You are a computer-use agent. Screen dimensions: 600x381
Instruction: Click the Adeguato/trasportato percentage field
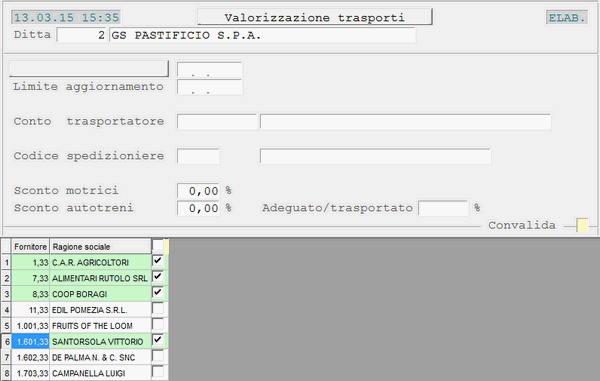[443, 208]
